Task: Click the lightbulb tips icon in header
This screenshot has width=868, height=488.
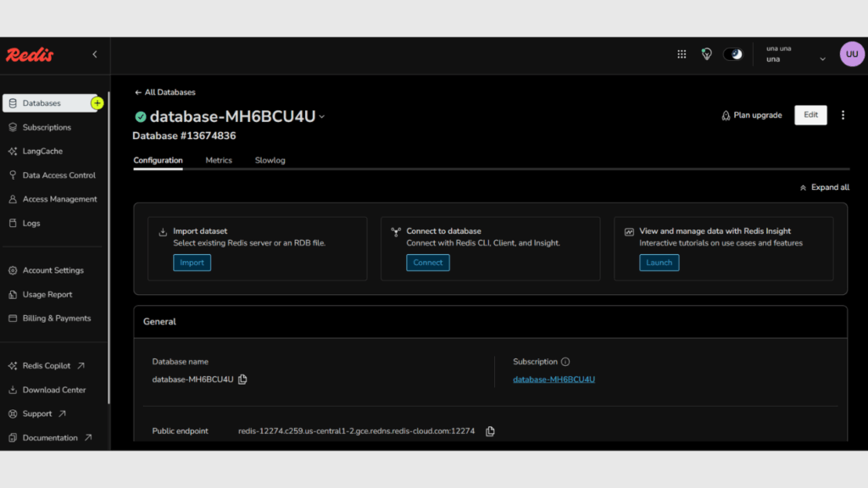Action: tap(706, 54)
